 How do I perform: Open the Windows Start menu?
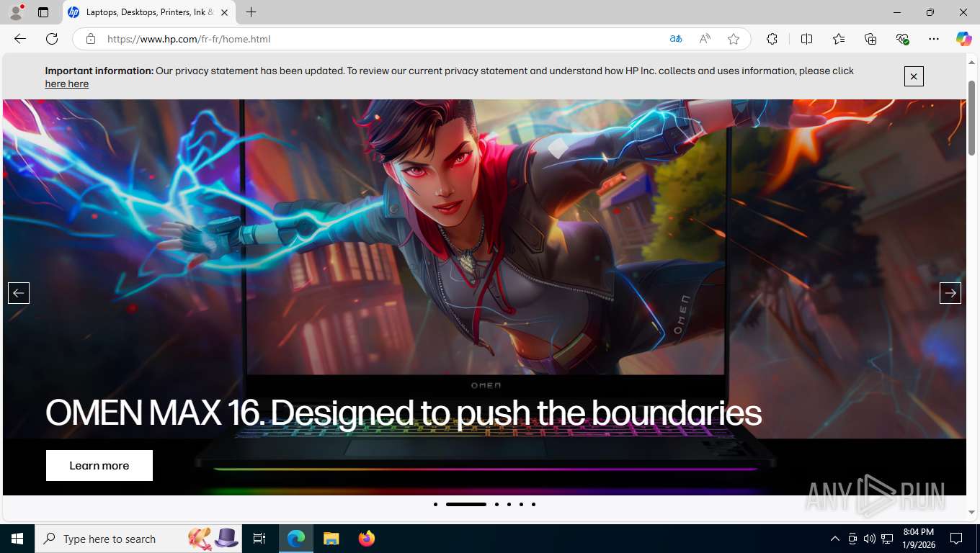point(17,539)
